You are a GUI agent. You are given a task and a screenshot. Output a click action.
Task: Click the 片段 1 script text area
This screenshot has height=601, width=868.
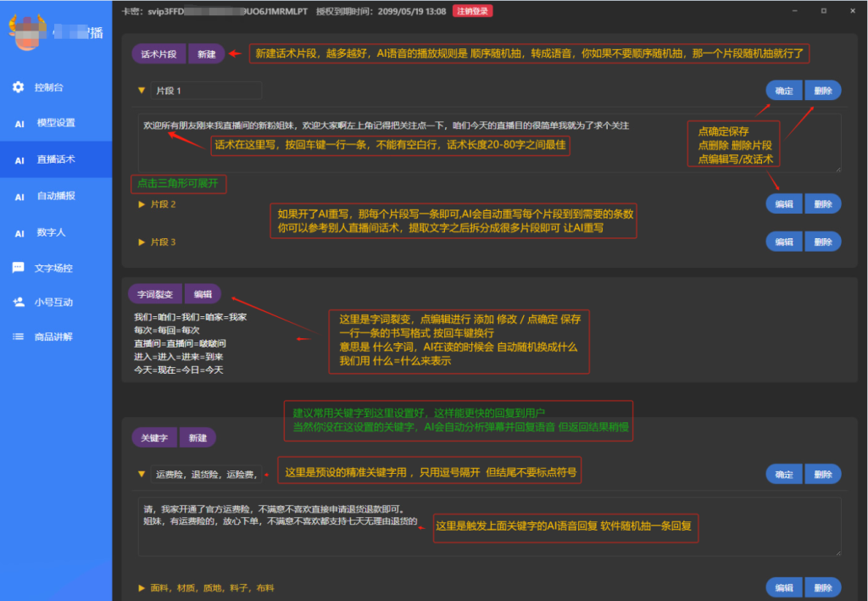[x=489, y=142]
